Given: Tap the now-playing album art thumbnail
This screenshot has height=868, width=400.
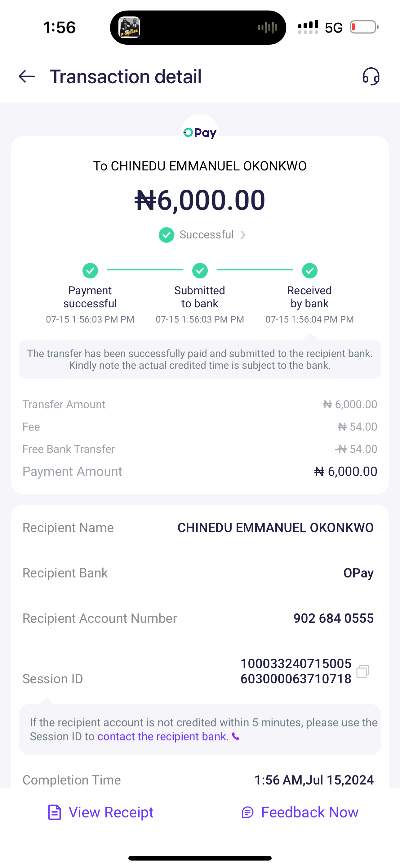Looking at the screenshot, I should pyautogui.click(x=130, y=28).
